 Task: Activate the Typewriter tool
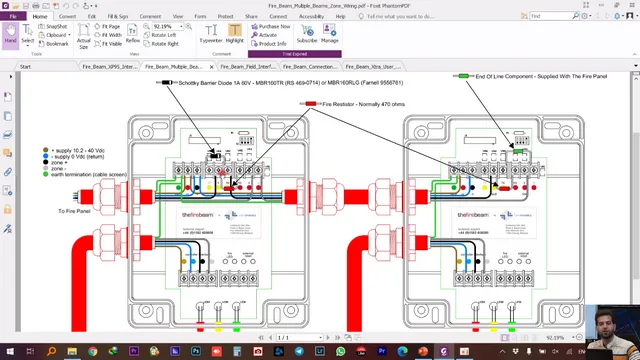point(211,34)
